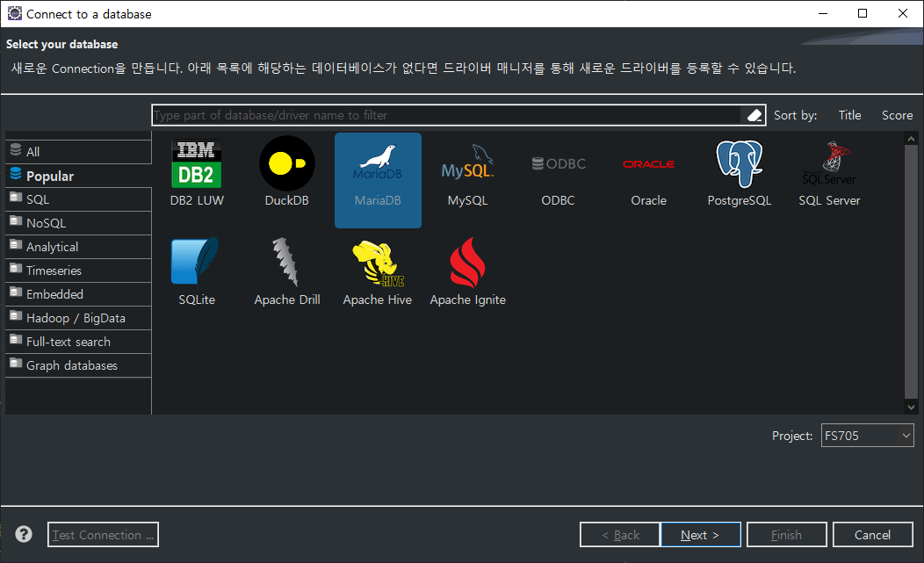Click the DBeaver icon in title bar
924x563 pixels.
click(x=14, y=13)
